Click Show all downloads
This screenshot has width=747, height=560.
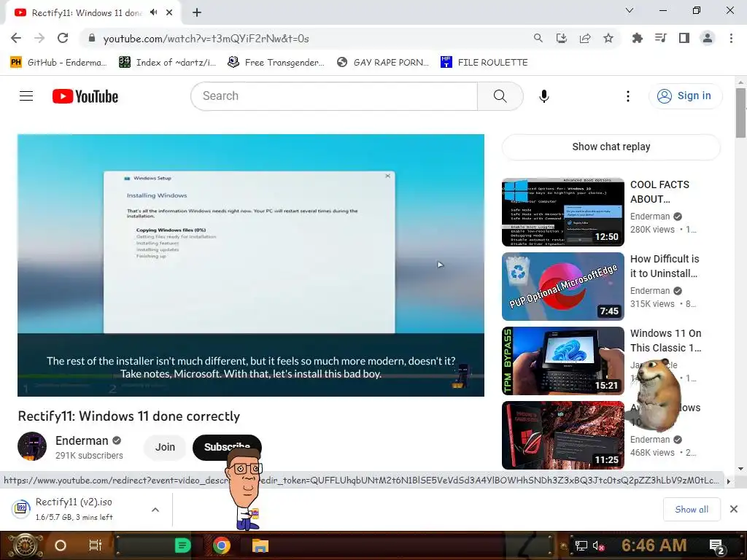pyautogui.click(x=692, y=510)
